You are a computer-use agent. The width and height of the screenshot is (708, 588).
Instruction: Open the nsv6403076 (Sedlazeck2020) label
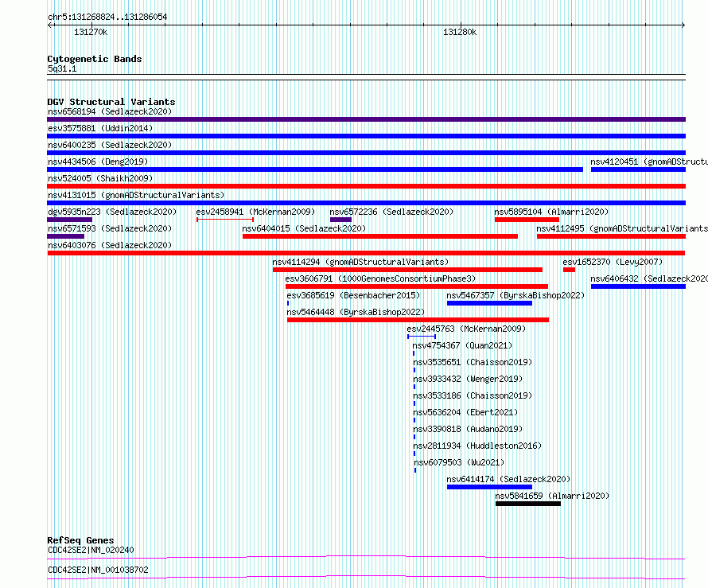click(x=110, y=245)
